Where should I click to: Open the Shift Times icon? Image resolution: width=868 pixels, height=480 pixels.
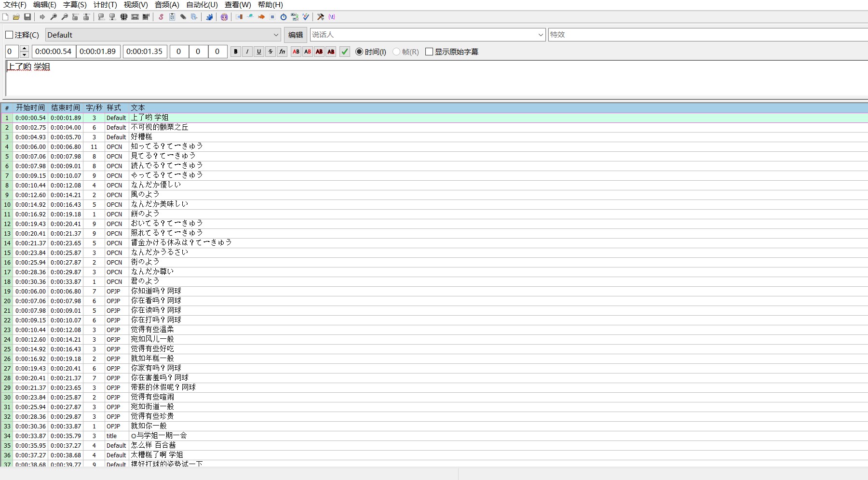239,17
